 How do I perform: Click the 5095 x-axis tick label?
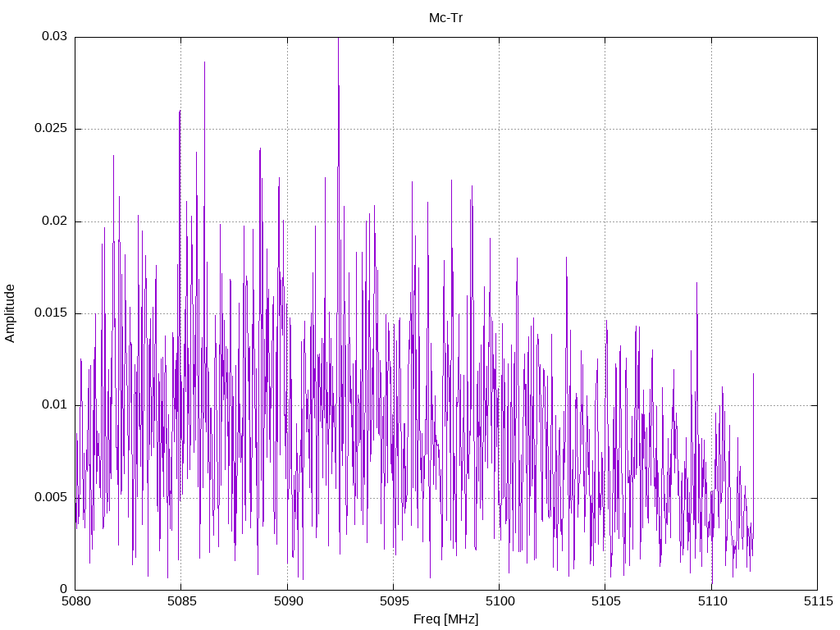tap(394, 601)
